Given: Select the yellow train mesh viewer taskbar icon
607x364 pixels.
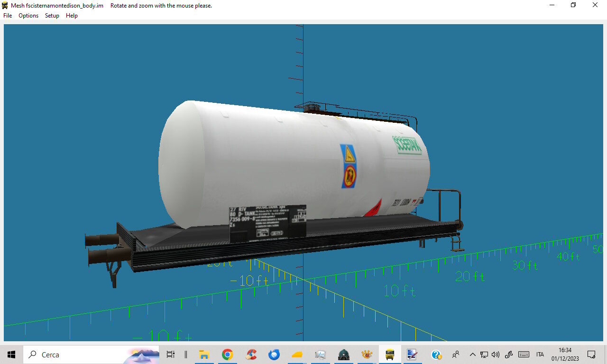Looking at the screenshot, I should pyautogui.click(x=390, y=355).
